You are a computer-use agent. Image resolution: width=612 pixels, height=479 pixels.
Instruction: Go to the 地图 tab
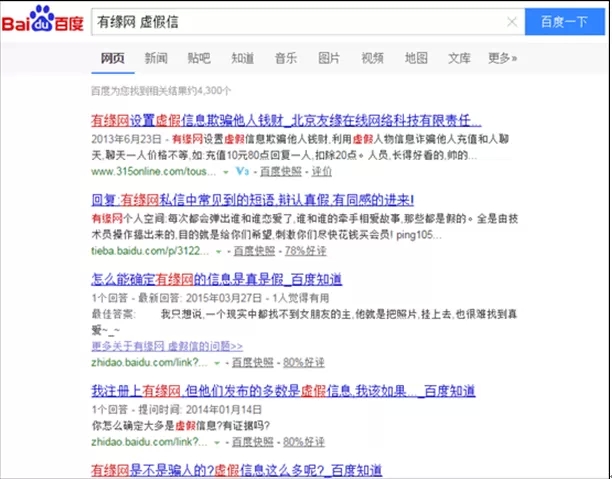(x=416, y=58)
